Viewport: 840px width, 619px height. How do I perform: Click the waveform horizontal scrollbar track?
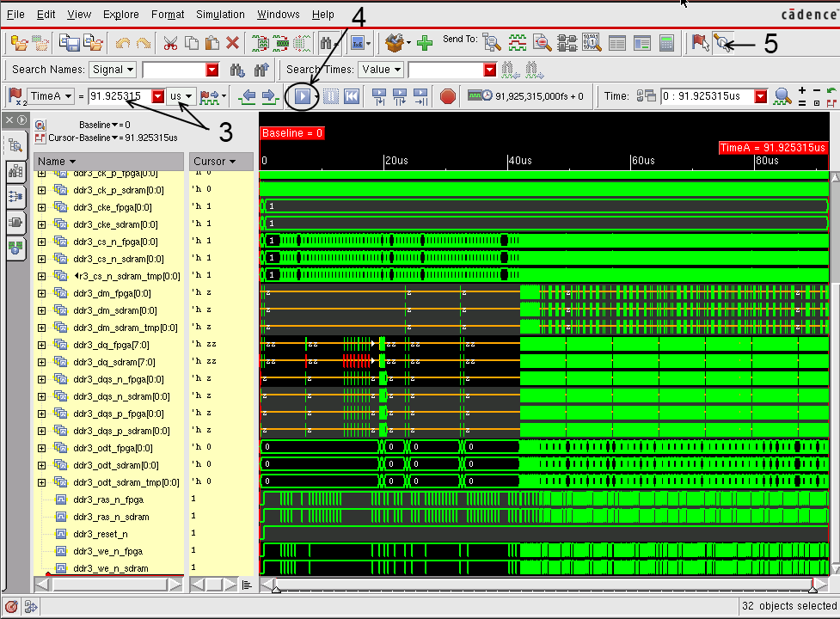point(542,585)
